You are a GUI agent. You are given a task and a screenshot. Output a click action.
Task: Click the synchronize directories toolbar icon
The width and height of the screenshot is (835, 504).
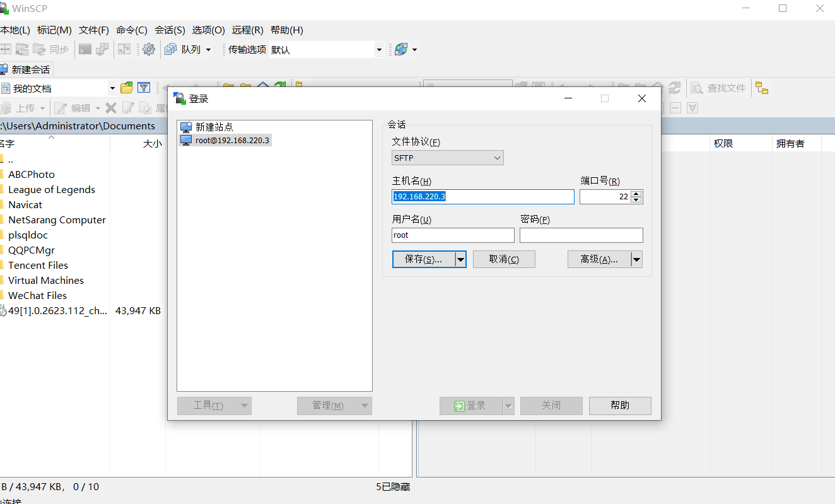coord(23,49)
